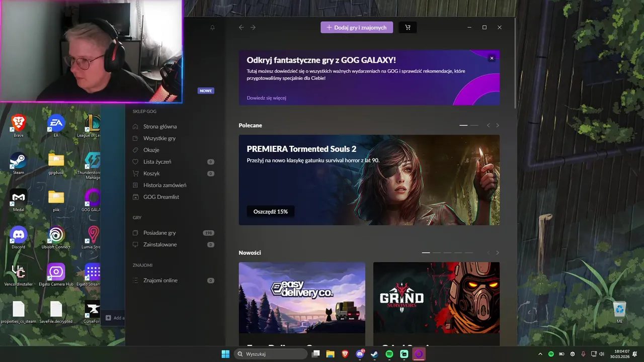Select Steam desktop shortcut
Viewport: 644px width, 362px height.
pos(19,163)
